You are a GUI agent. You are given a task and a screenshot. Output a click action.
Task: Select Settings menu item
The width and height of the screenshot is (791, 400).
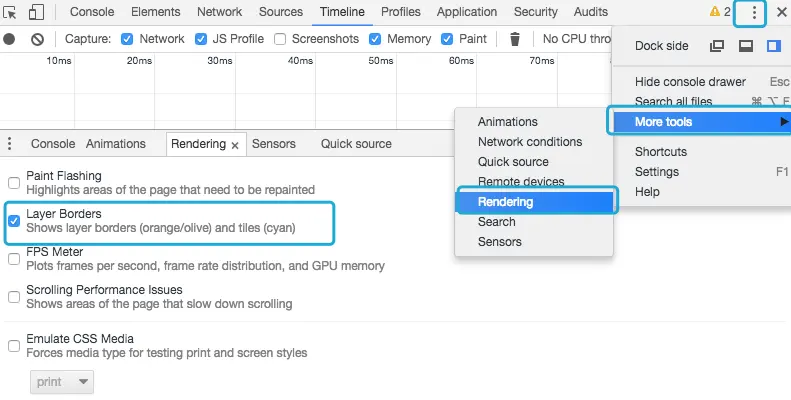click(701, 172)
